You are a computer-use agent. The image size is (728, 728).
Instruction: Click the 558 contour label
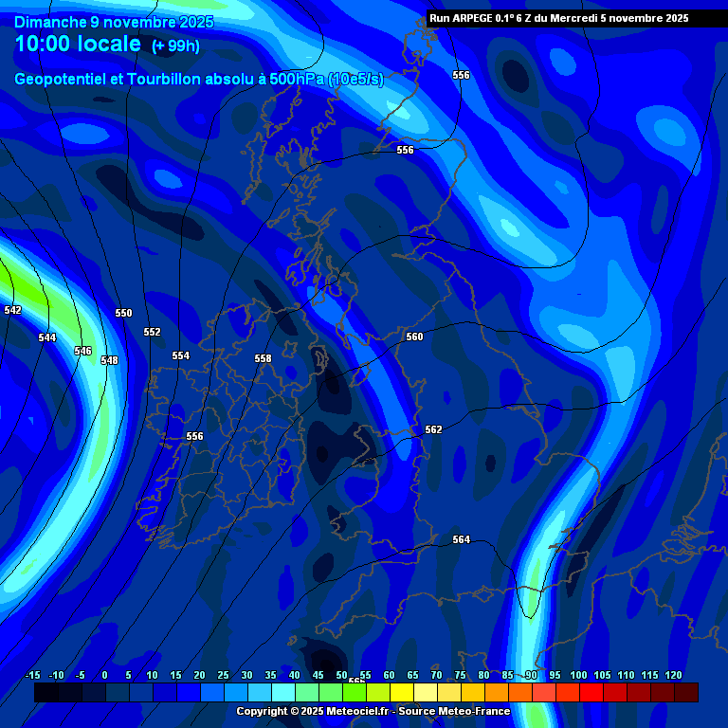click(263, 358)
